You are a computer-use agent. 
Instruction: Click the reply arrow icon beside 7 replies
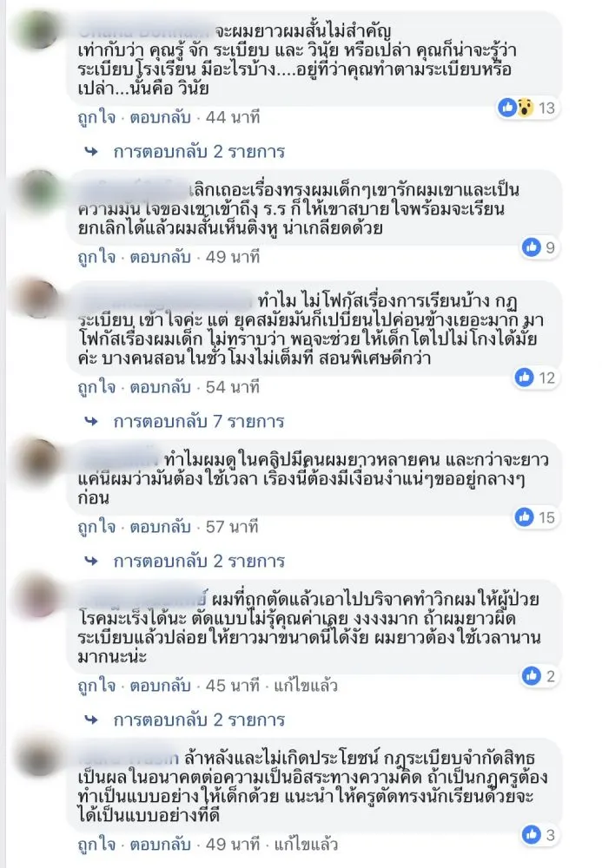point(91,422)
